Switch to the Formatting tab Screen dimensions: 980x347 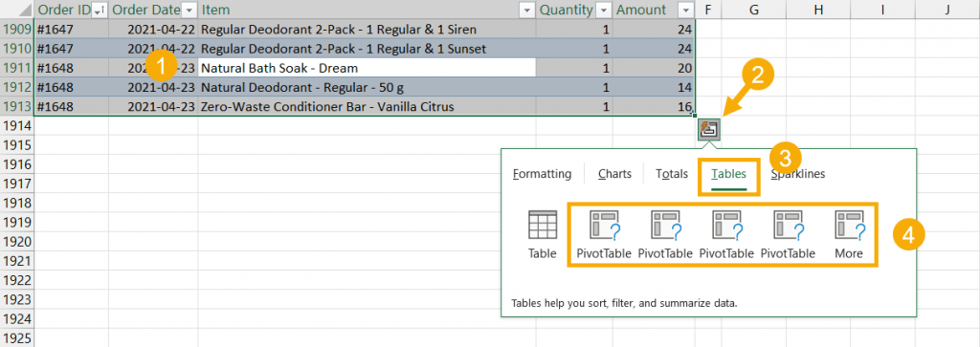pyautogui.click(x=542, y=174)
